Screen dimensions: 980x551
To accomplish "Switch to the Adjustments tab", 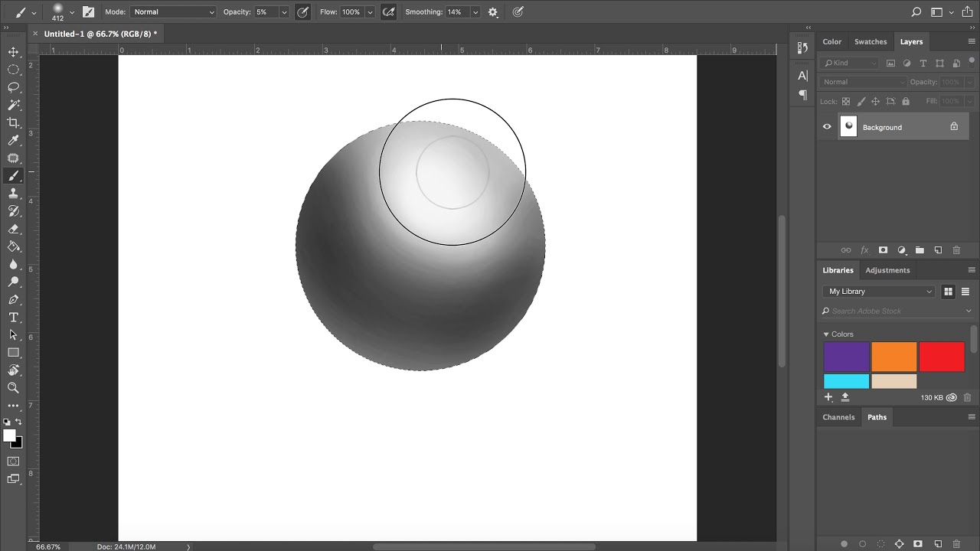I will (887, 270).
